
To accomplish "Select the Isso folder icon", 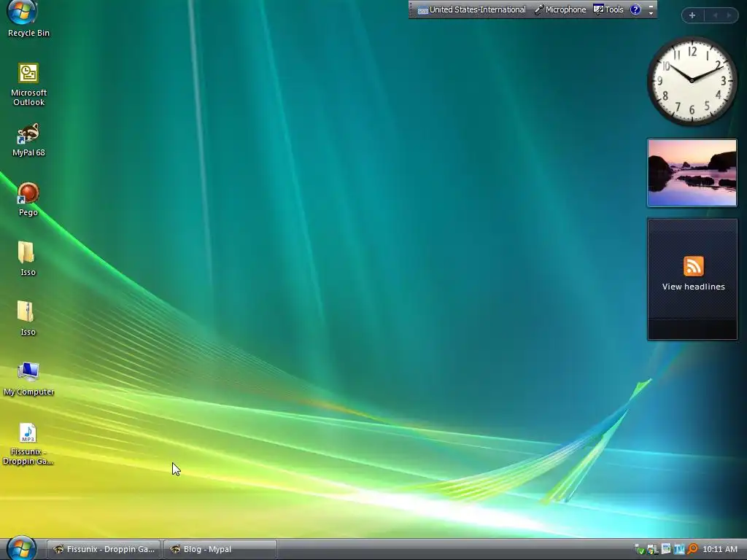I will (x=28, y=259).
